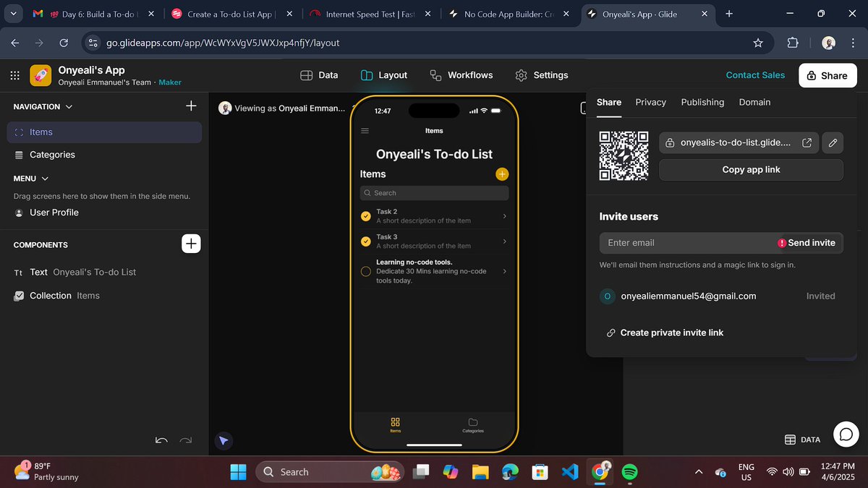Click the Share button
Viewport: 868px width, 488px height.
pos(827,75)
